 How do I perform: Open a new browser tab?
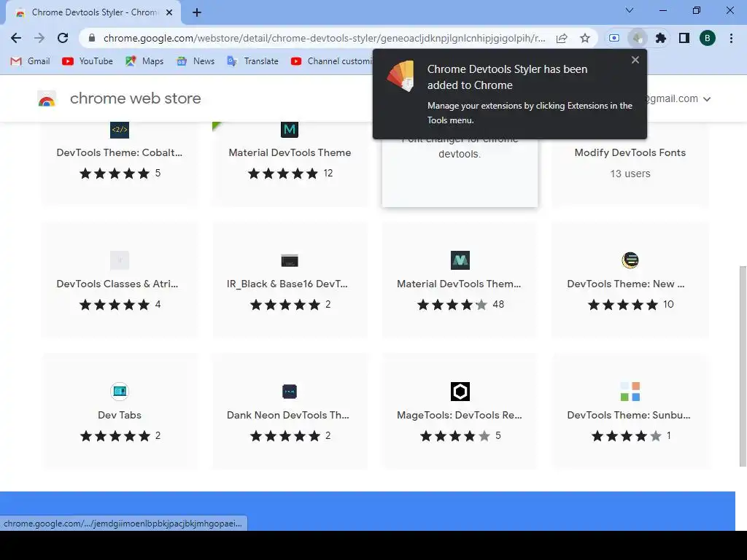(x=197, y=12)
